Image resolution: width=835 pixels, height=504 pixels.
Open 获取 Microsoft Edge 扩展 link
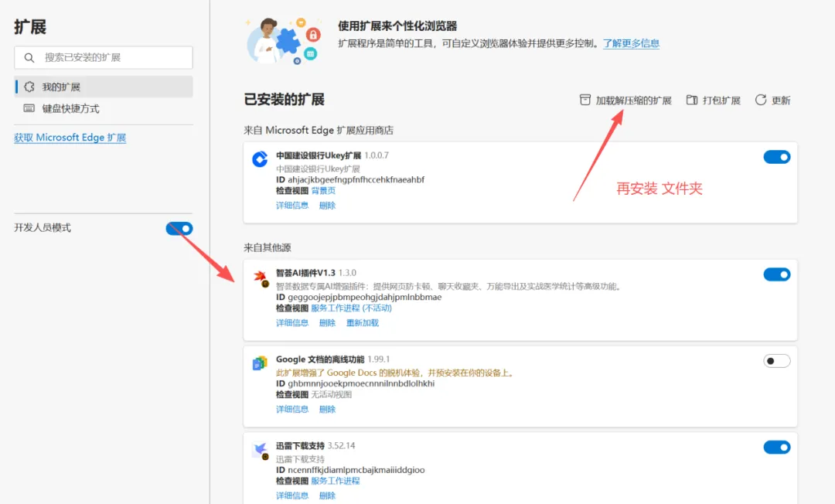point(70,138)
